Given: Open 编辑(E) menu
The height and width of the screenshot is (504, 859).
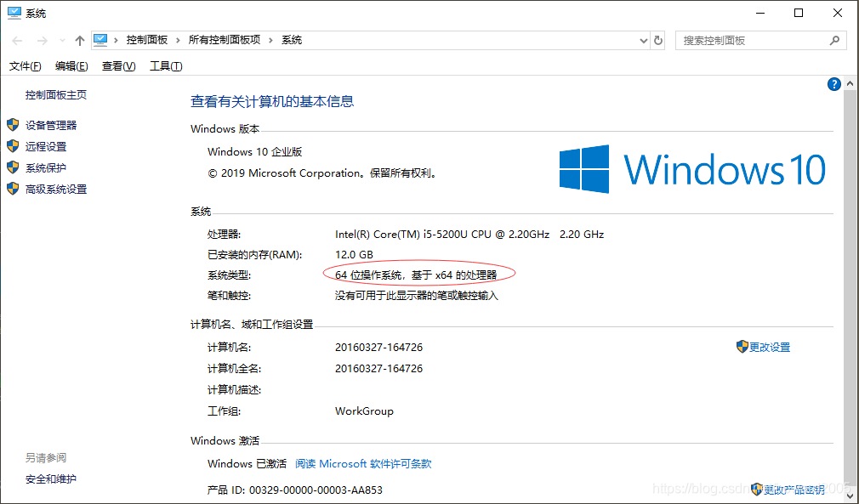Looking at the screenshot, I should click(x=71, y=66).
